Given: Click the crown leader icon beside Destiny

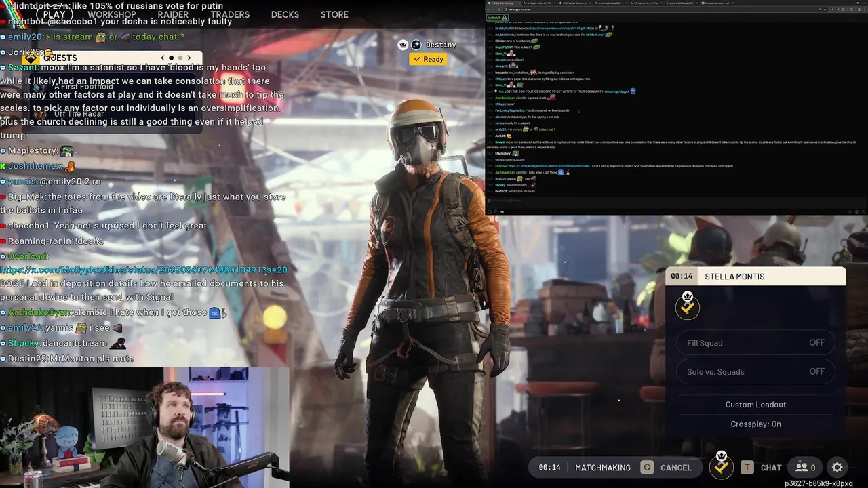Looking at the screenshot, I should tap(403, 45).
